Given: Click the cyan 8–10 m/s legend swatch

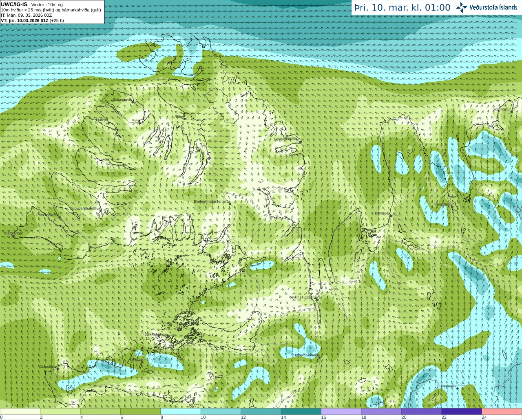Looking at the screenshot, I should click(x=180, y=411).
